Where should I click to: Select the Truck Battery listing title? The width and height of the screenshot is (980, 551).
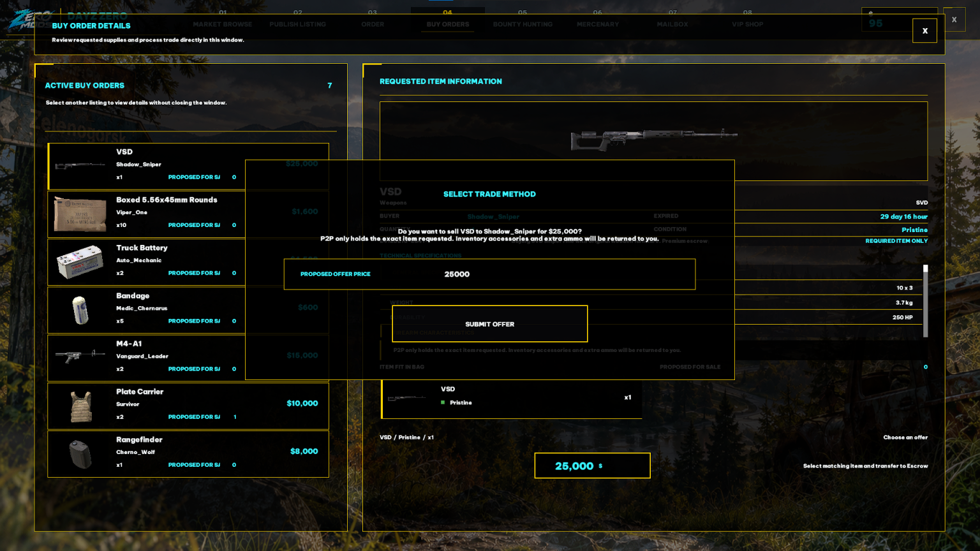[x=142, y=248]
